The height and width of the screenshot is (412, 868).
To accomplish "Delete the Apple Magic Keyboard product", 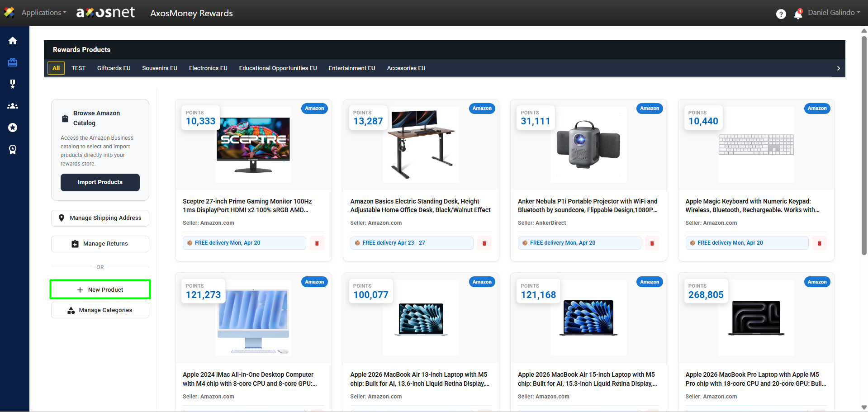I will (x=819, y=243).
